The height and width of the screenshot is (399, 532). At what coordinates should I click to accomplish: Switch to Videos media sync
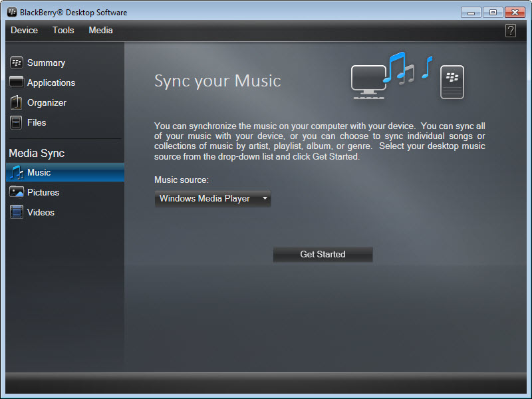point(41,212)
